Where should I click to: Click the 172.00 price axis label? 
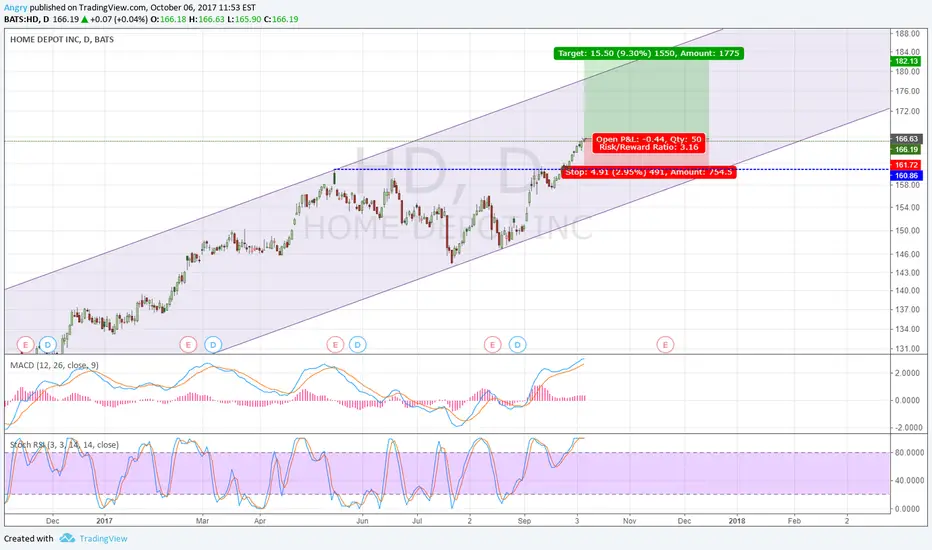point(908,111)
